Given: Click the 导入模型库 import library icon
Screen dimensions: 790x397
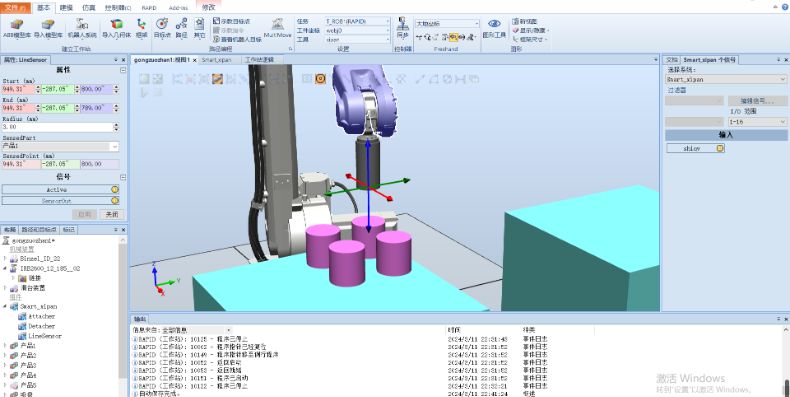Looking at the screenshot, I should [48, 28].
